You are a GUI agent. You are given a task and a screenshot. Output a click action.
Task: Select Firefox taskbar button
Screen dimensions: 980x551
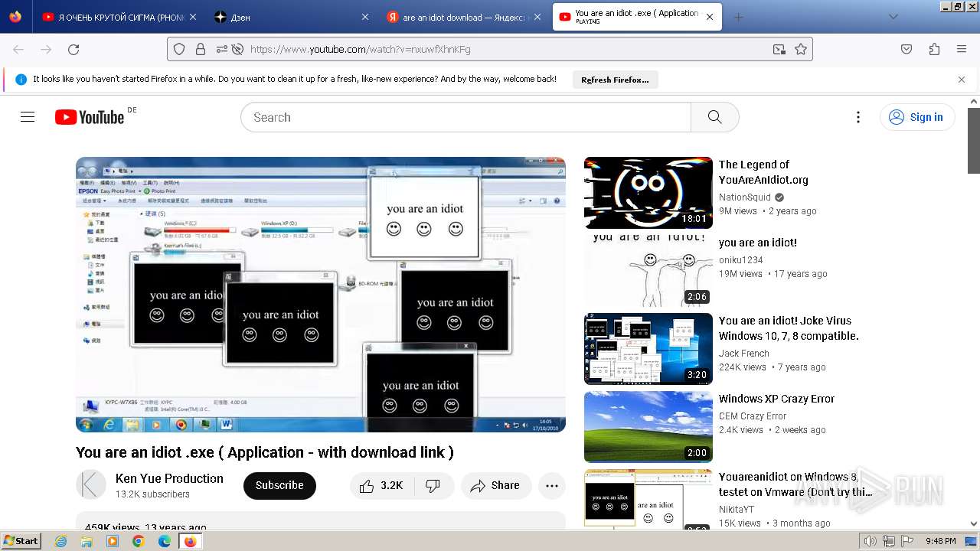190,541
